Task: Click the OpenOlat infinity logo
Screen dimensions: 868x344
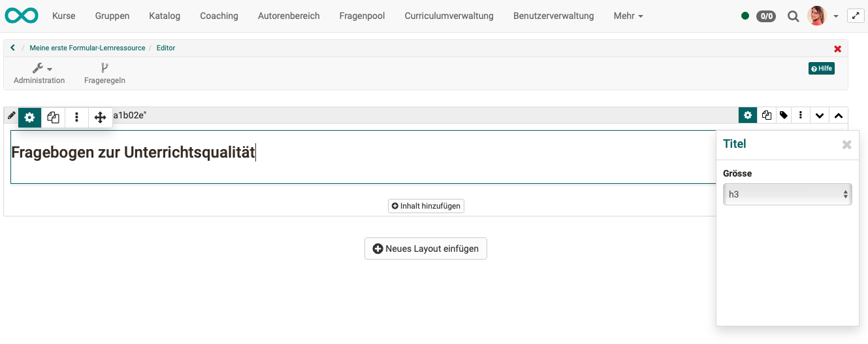Action: [x=22, y=16]
